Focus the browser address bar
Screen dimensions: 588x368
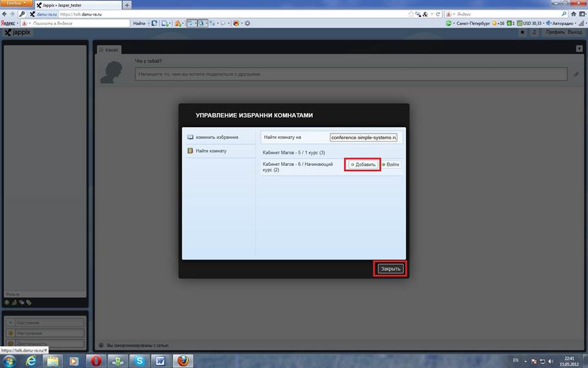click(233, 14)
